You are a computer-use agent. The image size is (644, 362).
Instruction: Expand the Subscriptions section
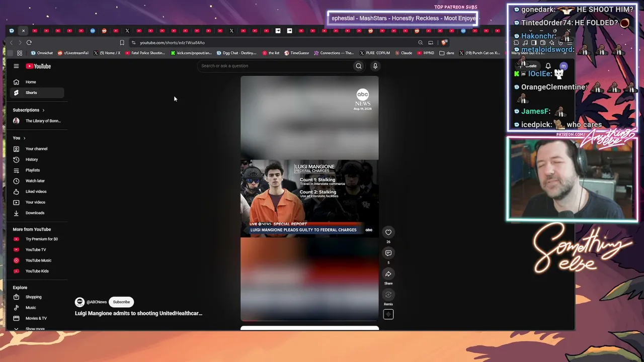coord(29,110)
